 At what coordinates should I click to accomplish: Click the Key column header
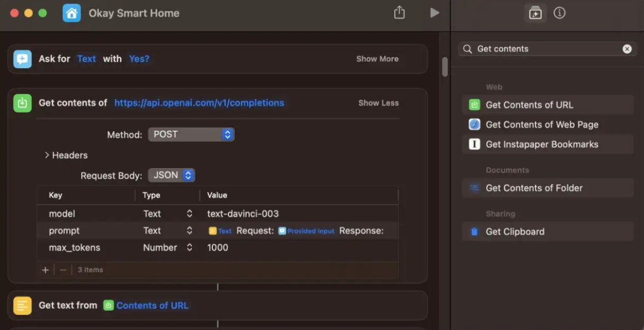pos(55,195)
